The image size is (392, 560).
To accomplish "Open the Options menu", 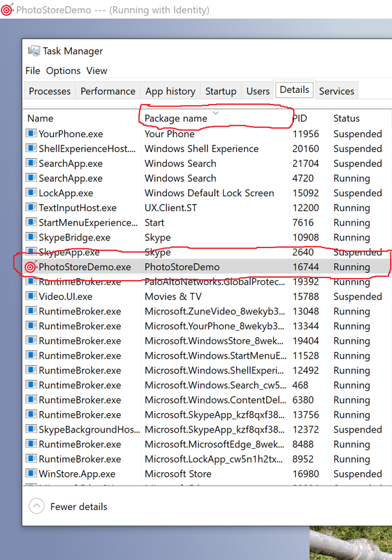I will tap(63, 70).
